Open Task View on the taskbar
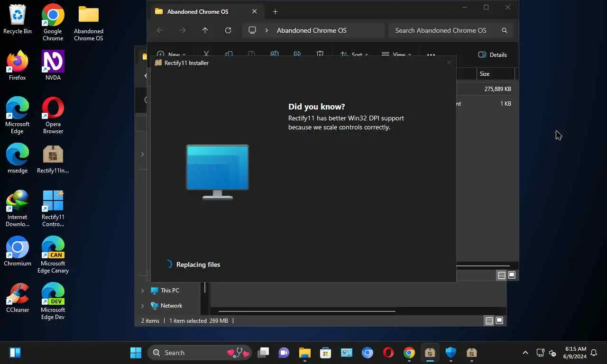 point(263,353)
